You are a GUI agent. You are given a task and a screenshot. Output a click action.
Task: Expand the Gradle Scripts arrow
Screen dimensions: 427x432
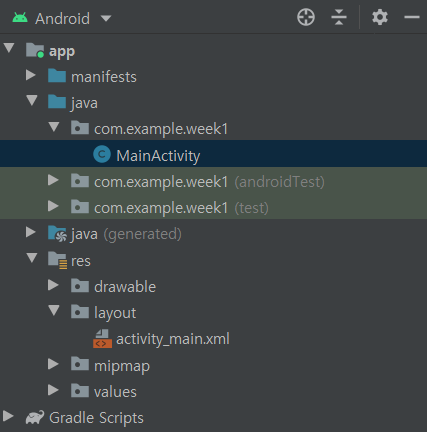coord(8,416)
